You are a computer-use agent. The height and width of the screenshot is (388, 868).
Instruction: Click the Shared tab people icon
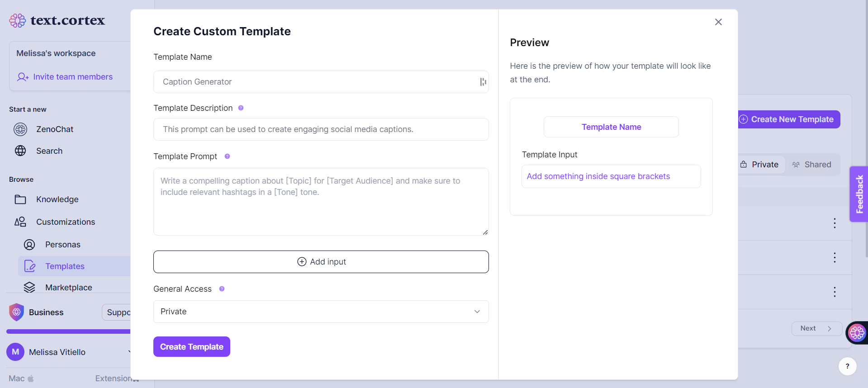click(796, 165)
